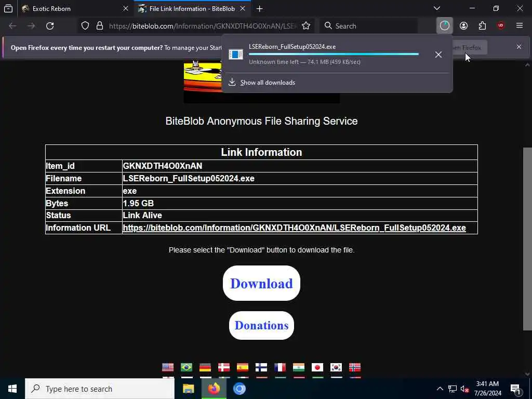
Task: Select the Norway flag language
Action: pos(355,367)
